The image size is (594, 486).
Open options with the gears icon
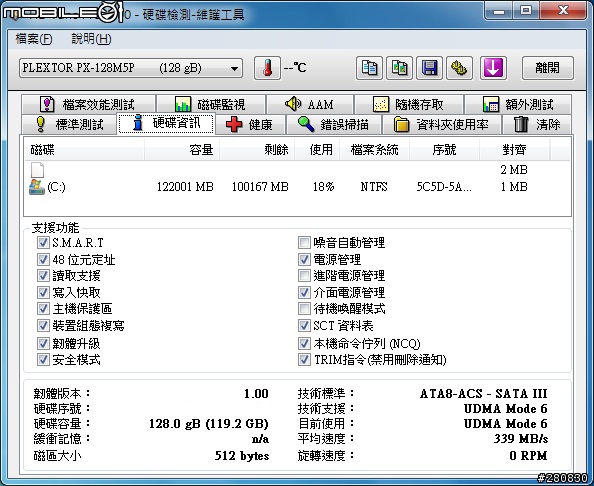point(460,68)
